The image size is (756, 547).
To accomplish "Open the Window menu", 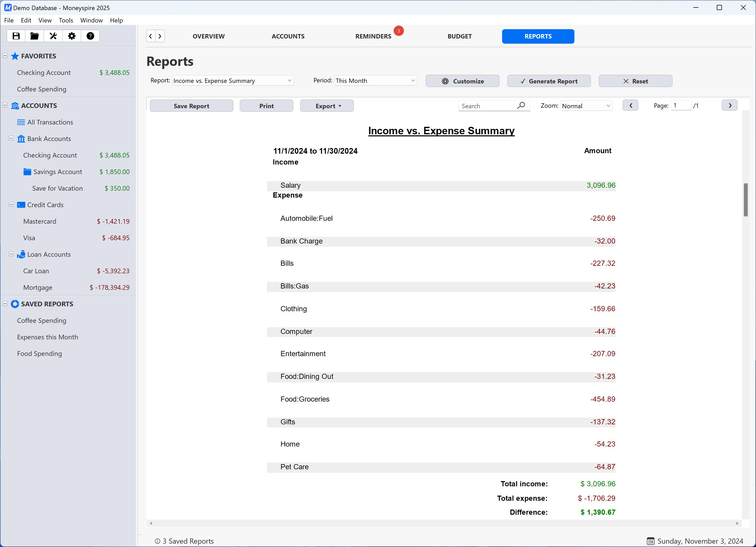I will 91,20.
